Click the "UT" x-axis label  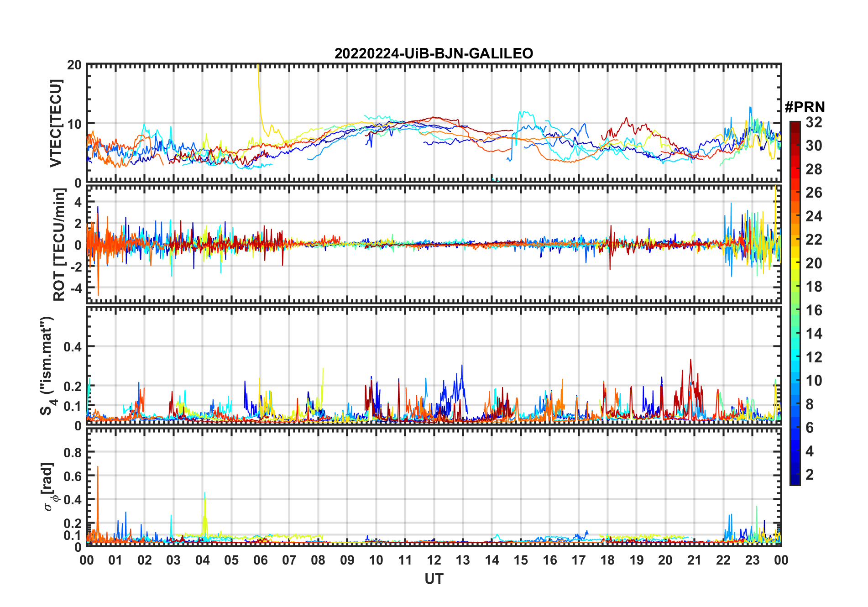(434, 579)
